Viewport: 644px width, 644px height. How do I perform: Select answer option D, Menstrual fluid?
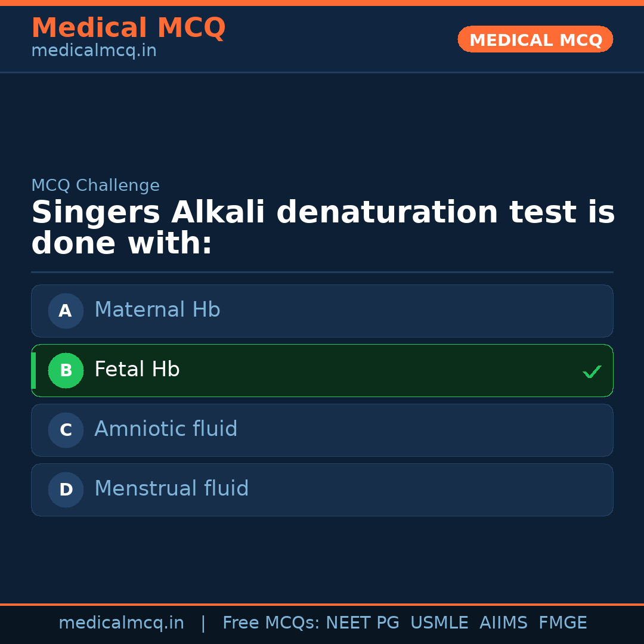click(x=322, y=490)
